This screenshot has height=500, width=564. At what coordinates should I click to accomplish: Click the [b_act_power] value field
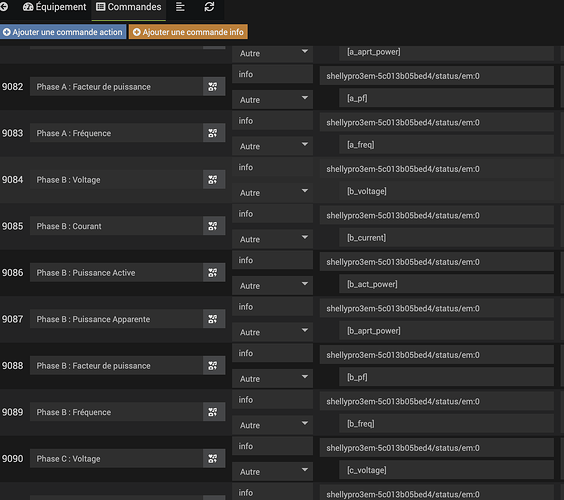click(446, 284)
